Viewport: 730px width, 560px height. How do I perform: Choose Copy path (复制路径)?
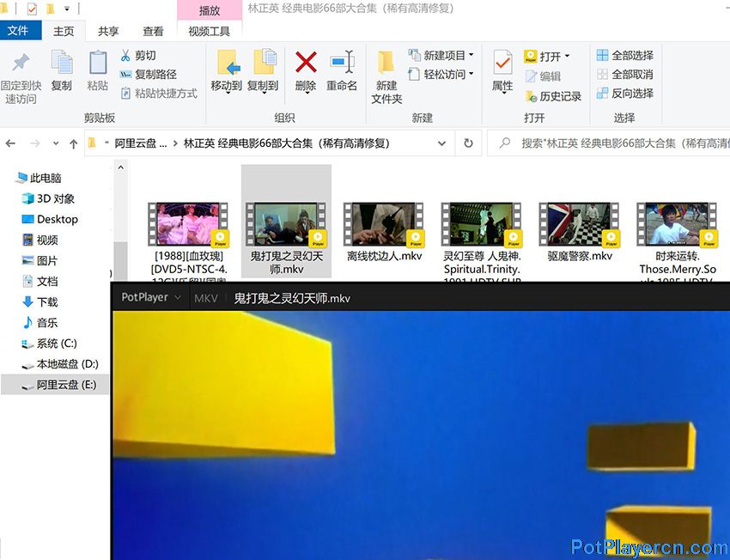point(148,74)
